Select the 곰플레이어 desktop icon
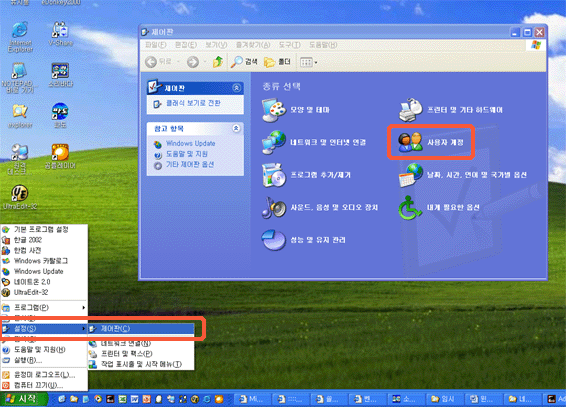 [x=60, y=156]
